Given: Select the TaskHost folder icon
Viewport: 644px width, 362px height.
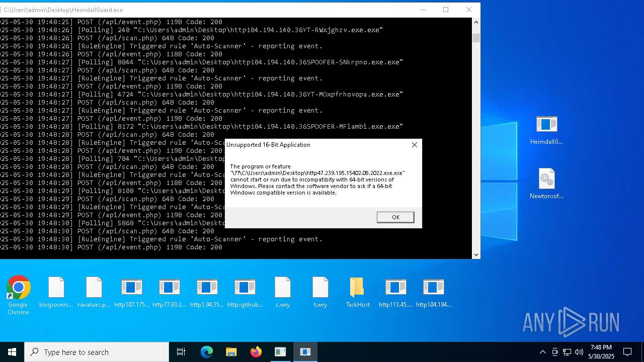Looking at the screenshot, I should [358, 293].
